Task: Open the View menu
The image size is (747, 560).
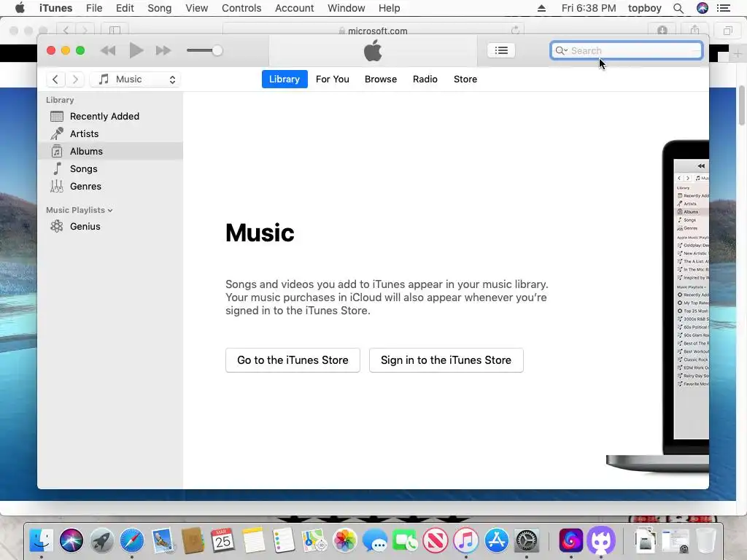Action: (197, 8)
